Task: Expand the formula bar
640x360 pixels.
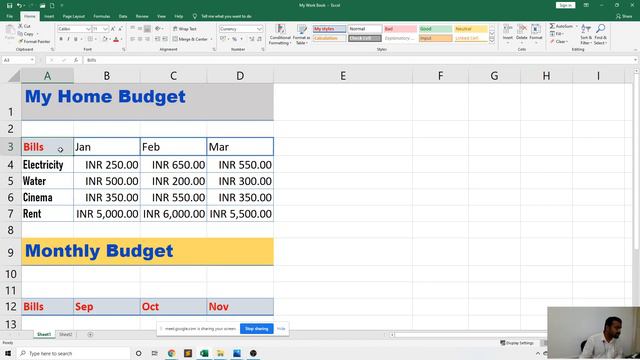Action: point(635,60)
